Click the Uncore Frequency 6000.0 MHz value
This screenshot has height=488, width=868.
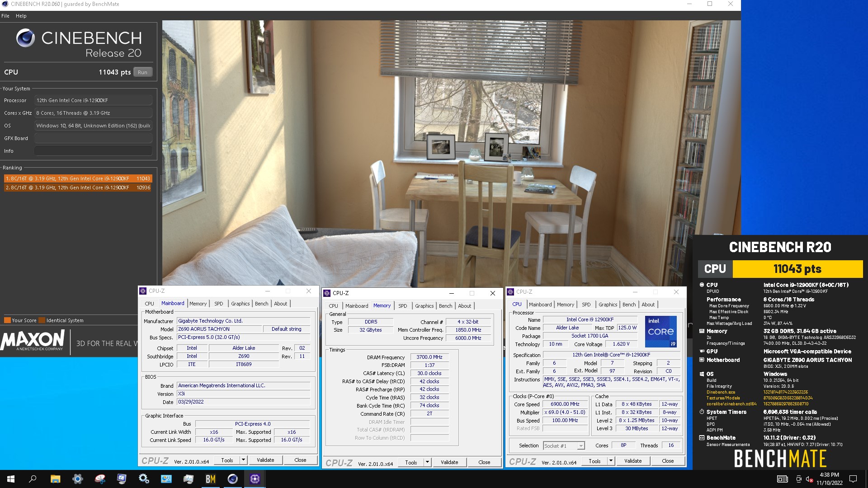point(468,338)
